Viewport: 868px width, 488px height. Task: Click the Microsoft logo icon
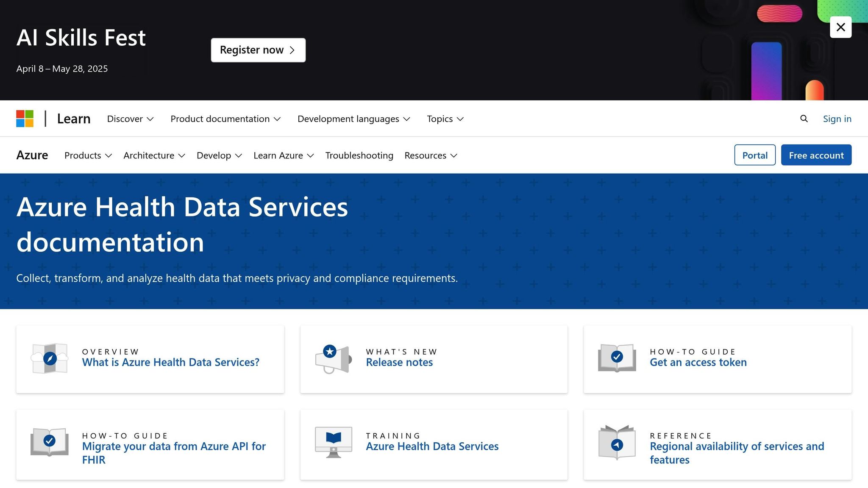click(25, 119)
